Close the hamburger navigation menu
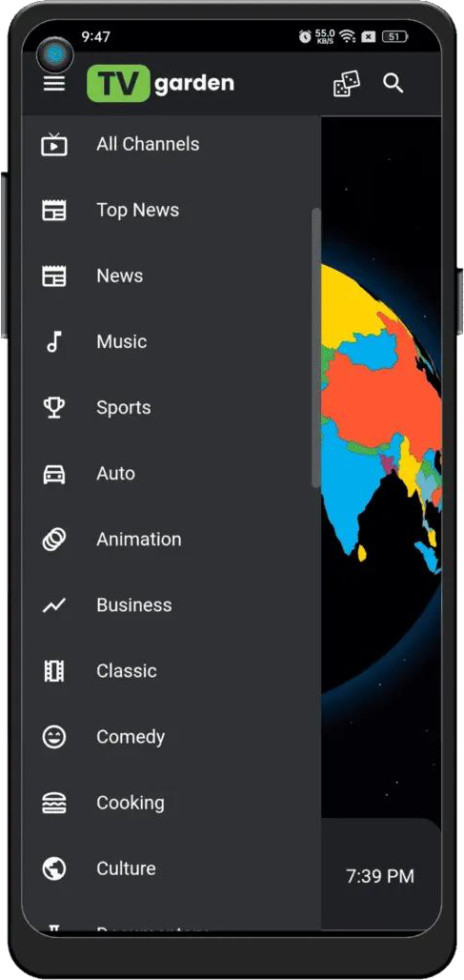 coord(54,83)
